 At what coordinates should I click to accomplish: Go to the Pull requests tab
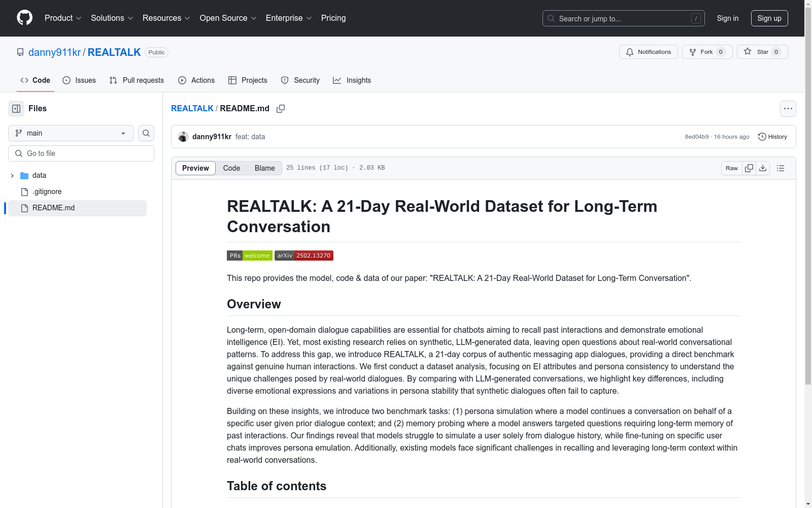click(x=137, y=80)
